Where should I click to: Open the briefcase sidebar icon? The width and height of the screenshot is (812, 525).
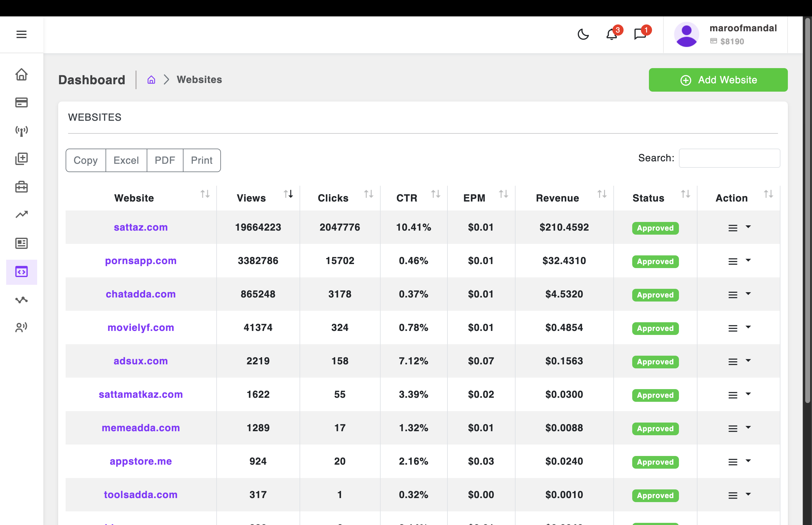21,187
